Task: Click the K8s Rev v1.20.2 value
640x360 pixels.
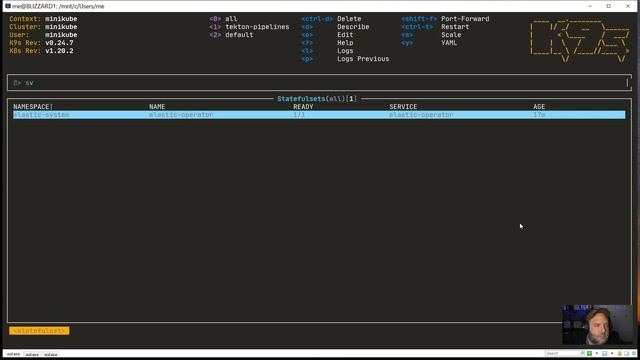Action: (x=59, y=51)
